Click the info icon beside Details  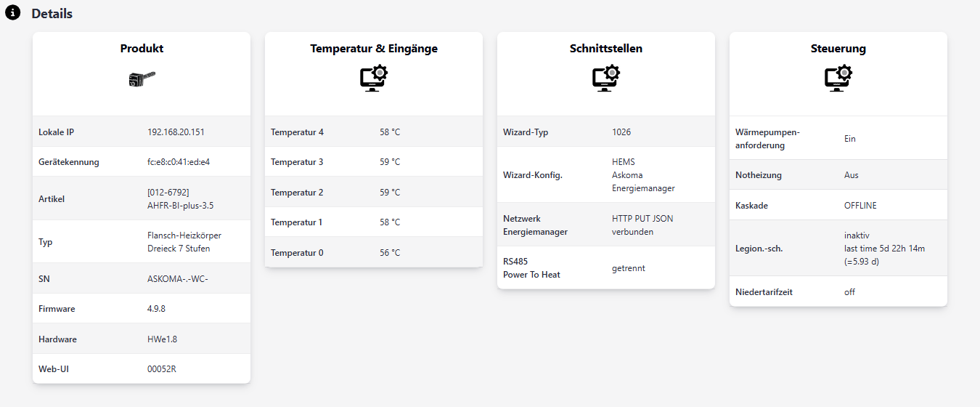point(13,13)
